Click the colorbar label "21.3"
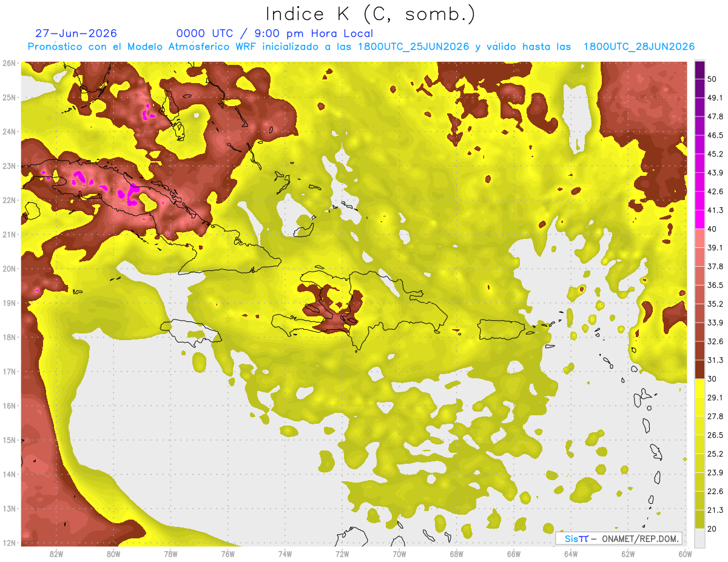Image resolution: width=728 pixels, height=562 pixels. (715, 510)
